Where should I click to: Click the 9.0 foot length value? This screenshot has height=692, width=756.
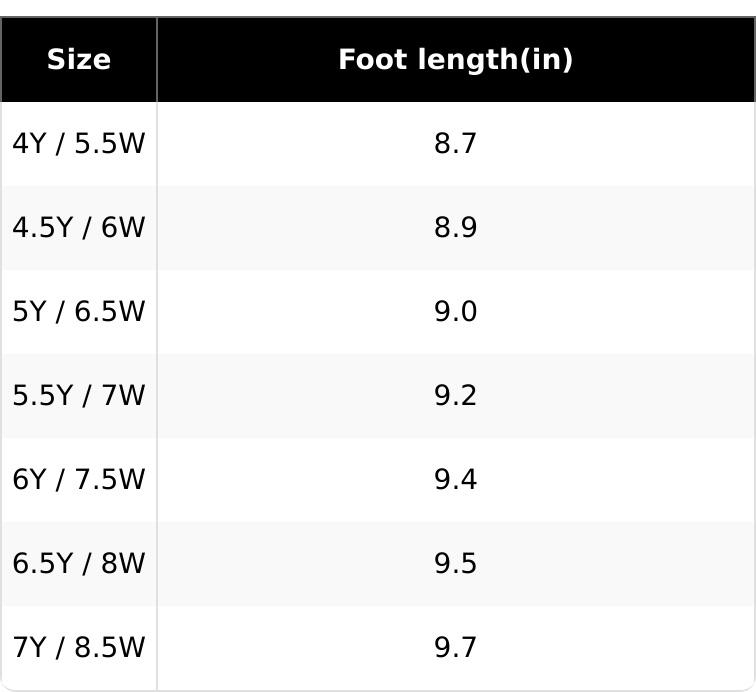[455, 312]
